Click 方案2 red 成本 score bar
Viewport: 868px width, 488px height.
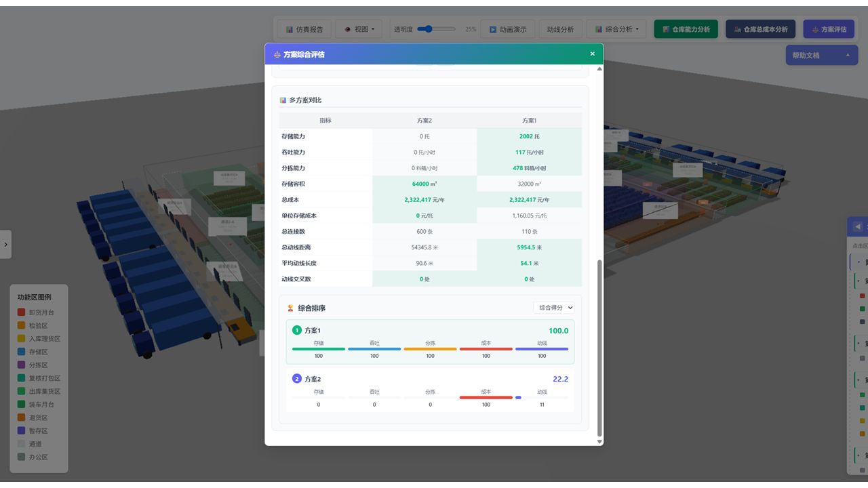[x=486, y=398]
